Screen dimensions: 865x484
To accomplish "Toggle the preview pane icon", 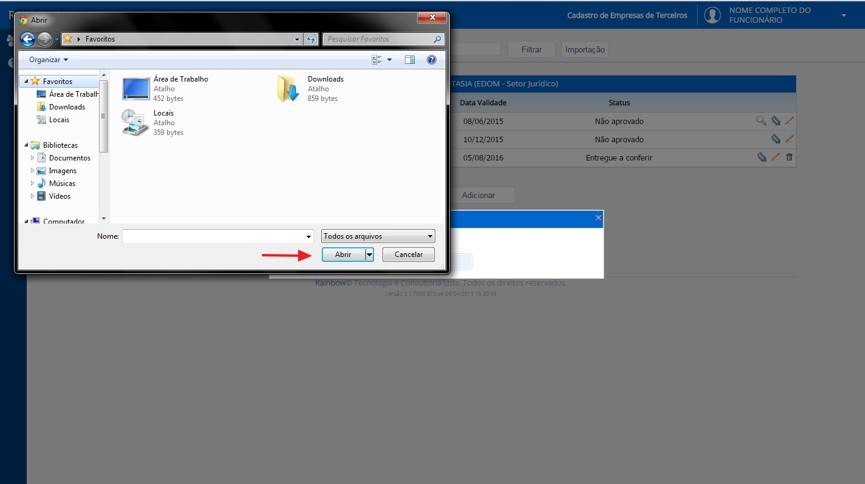I will pos(409,60).
